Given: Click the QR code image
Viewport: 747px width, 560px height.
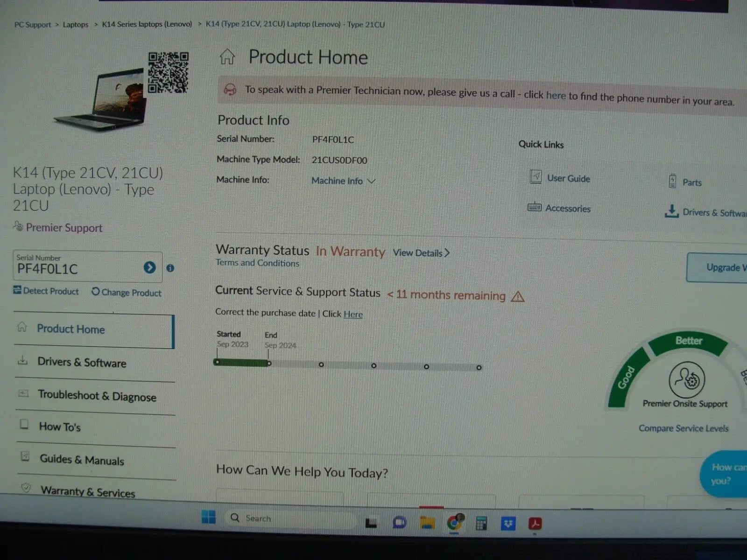Looking at the screenshot, I should pos(168,72).
